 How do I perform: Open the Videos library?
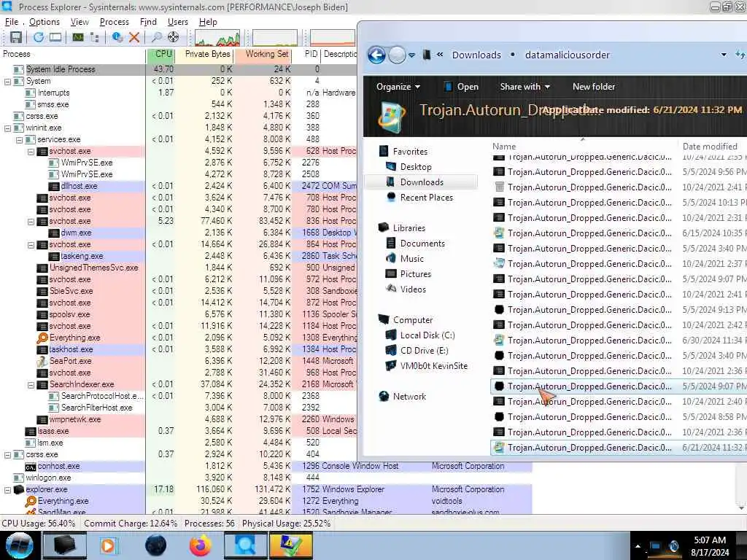click(413, 289)
